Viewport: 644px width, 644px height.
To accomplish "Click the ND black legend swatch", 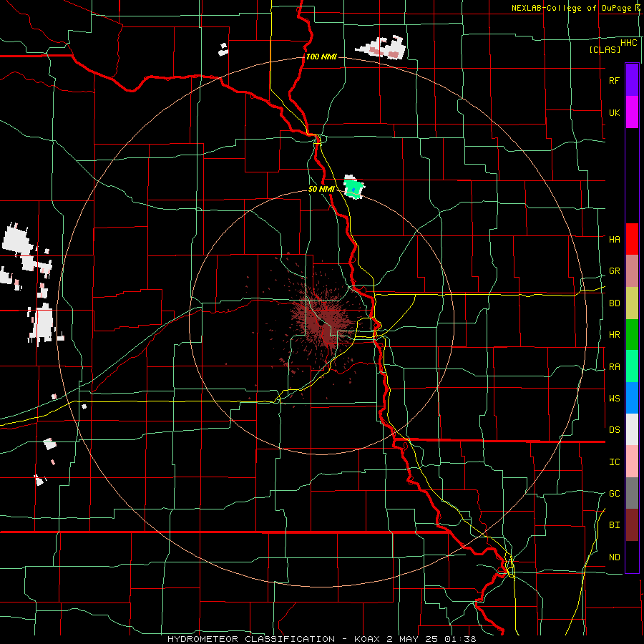I will click(x=632, y=557).
